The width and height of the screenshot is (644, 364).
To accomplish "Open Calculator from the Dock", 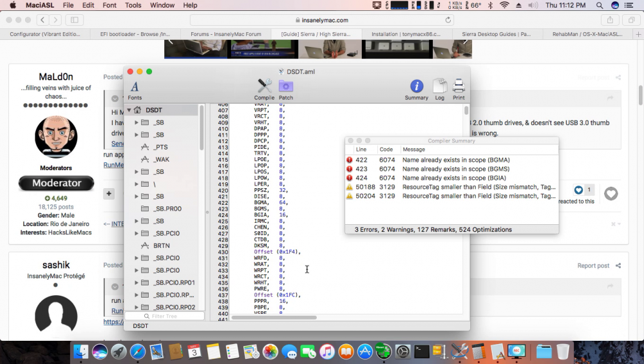I will pyautogui.click(x=478, y=352).
